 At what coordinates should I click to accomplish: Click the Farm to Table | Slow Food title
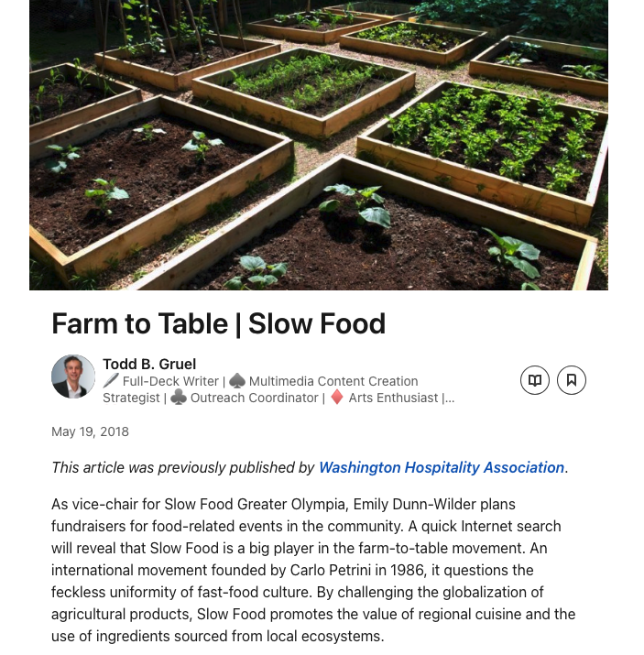coord(218,323)
